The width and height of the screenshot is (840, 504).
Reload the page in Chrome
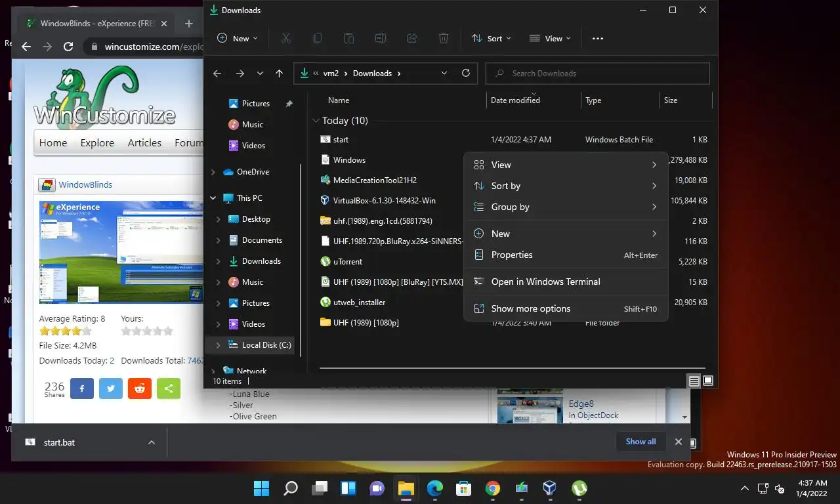pos(68,47)
